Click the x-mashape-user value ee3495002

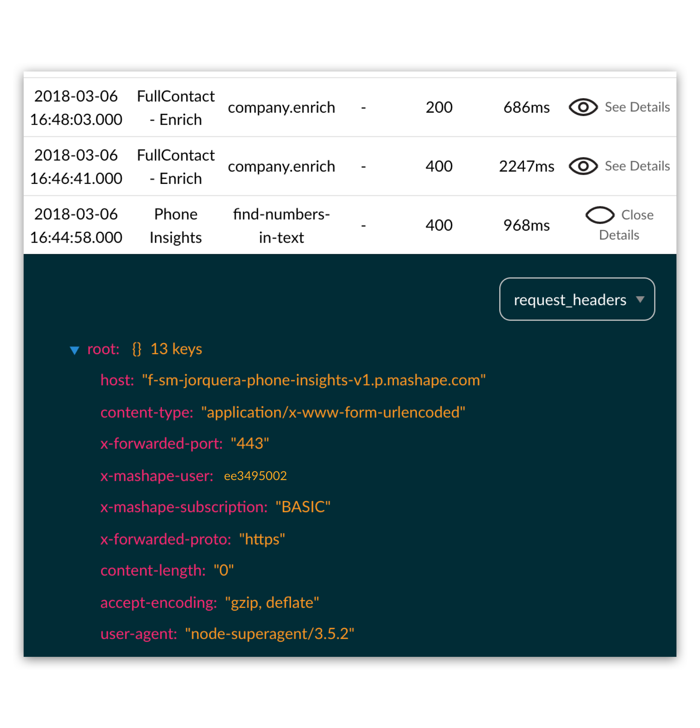click(255, 476)
